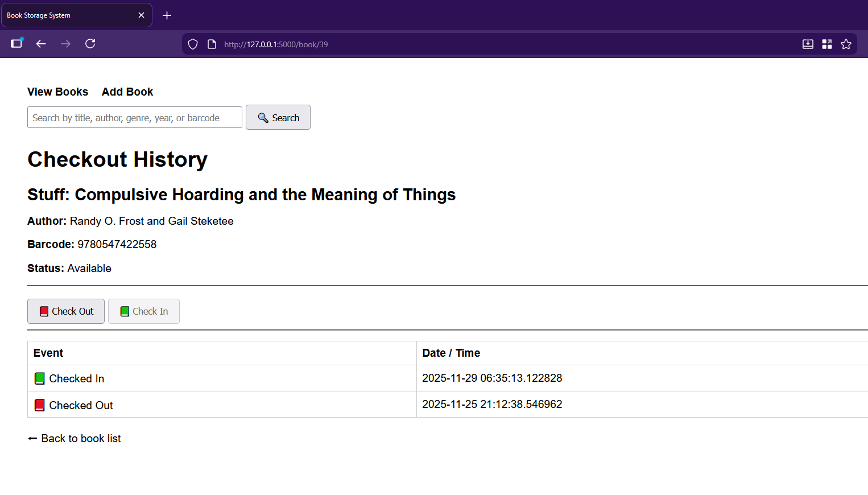Focus the book search text field

(x=134, y=118)
